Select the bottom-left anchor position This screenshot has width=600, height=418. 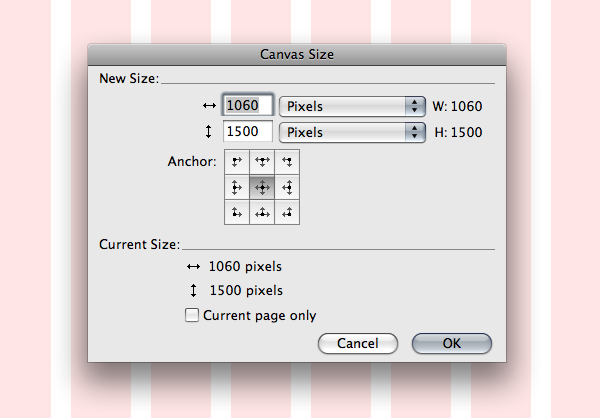(x=237, y=212)
